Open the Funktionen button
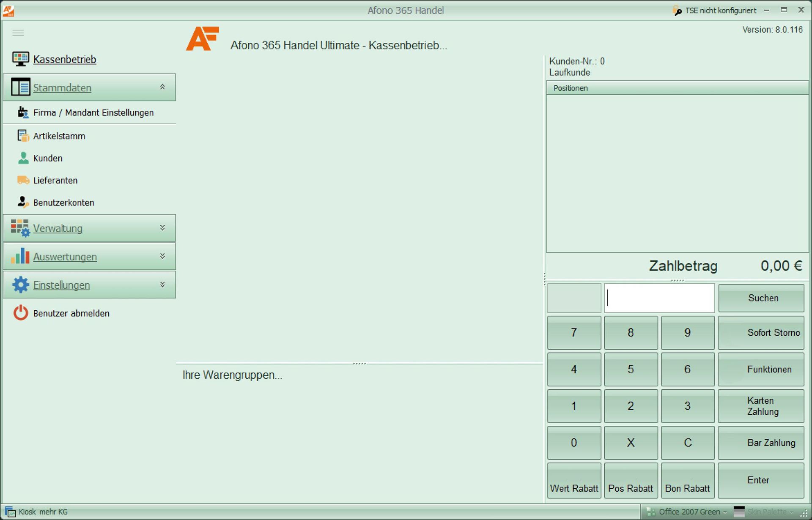This screenshot has width=812, height=520. [761, 369]
